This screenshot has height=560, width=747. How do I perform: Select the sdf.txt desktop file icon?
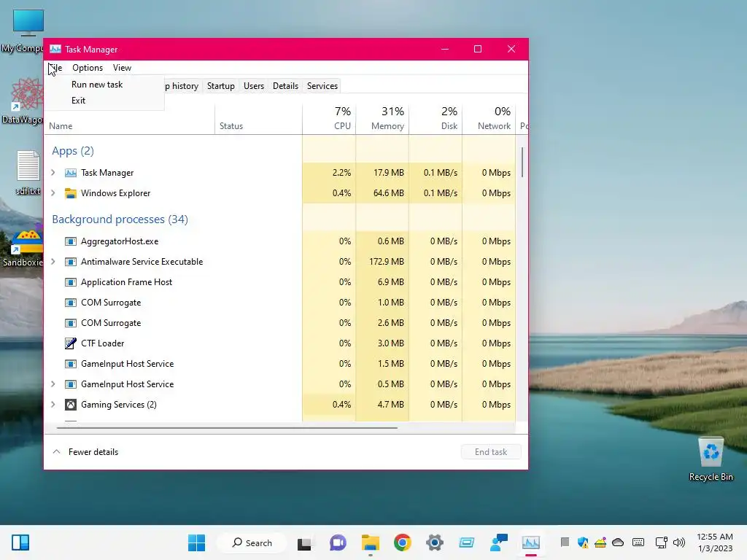28,172
